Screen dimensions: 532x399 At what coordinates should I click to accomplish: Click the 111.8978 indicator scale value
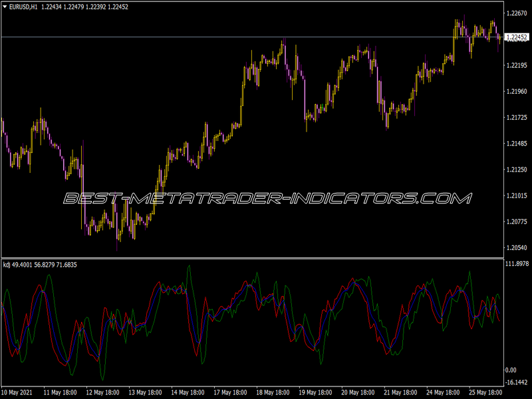(517, 263)
